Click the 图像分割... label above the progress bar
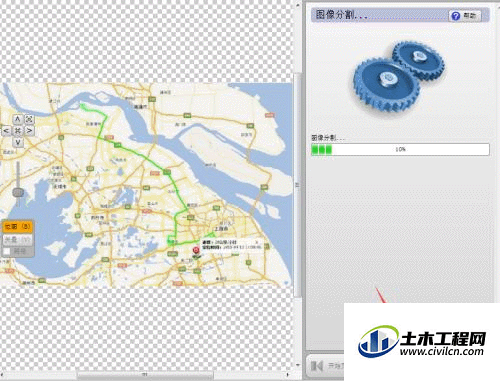This screenshot has width=500, height=381. click(328, 138)
